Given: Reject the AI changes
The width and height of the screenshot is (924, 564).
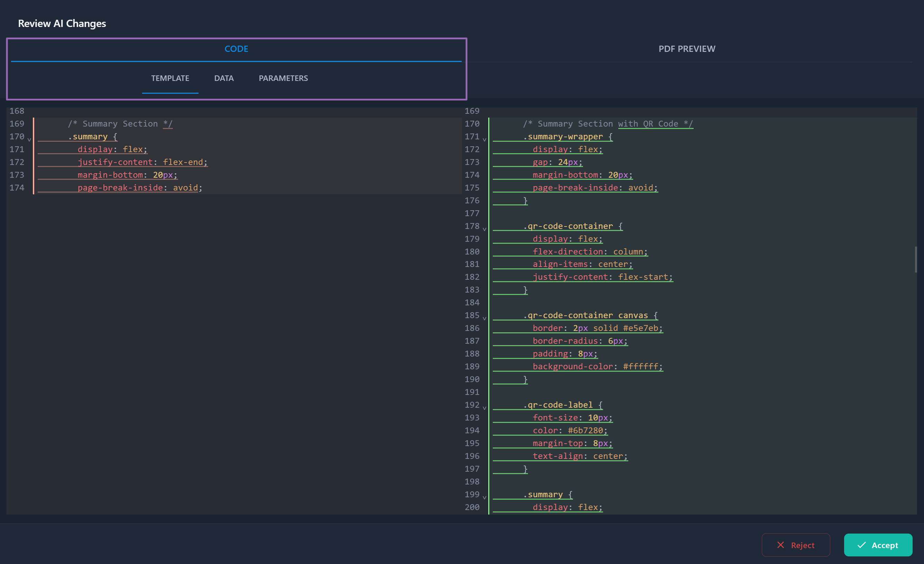Looking at the screenshot, I should point(796,545).
